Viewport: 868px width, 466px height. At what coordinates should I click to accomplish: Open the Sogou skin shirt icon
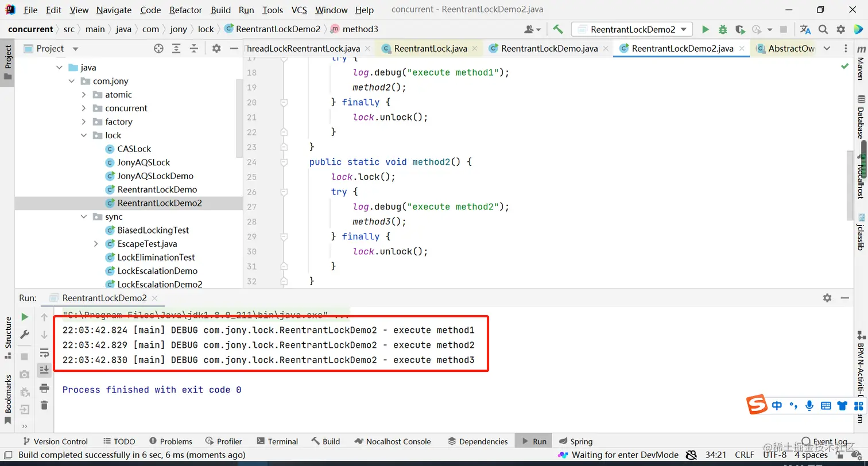(842, 406)
